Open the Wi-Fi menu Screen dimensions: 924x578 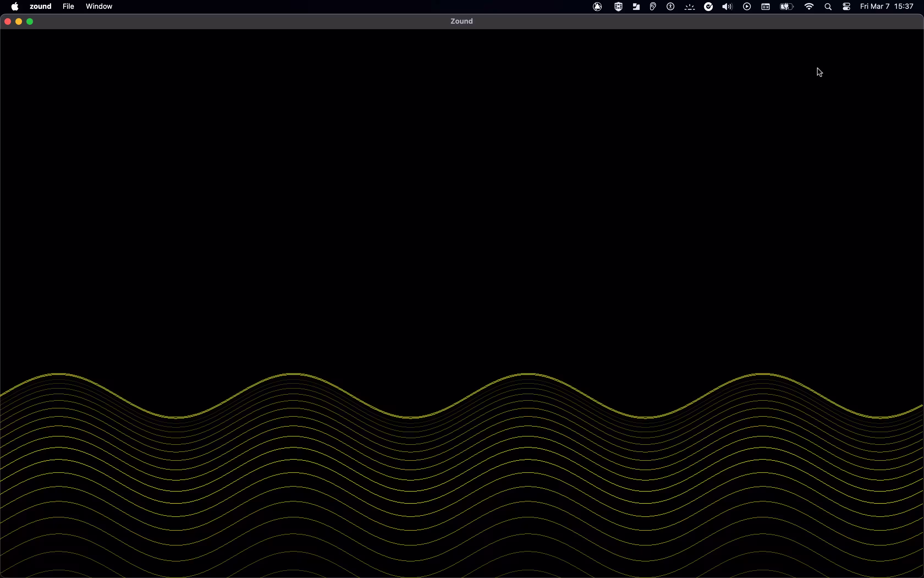809,7
